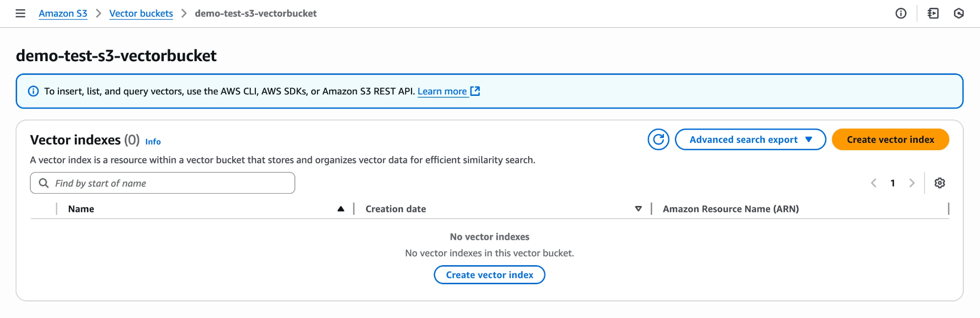Select page 1 in pagination

coord(893,183)
